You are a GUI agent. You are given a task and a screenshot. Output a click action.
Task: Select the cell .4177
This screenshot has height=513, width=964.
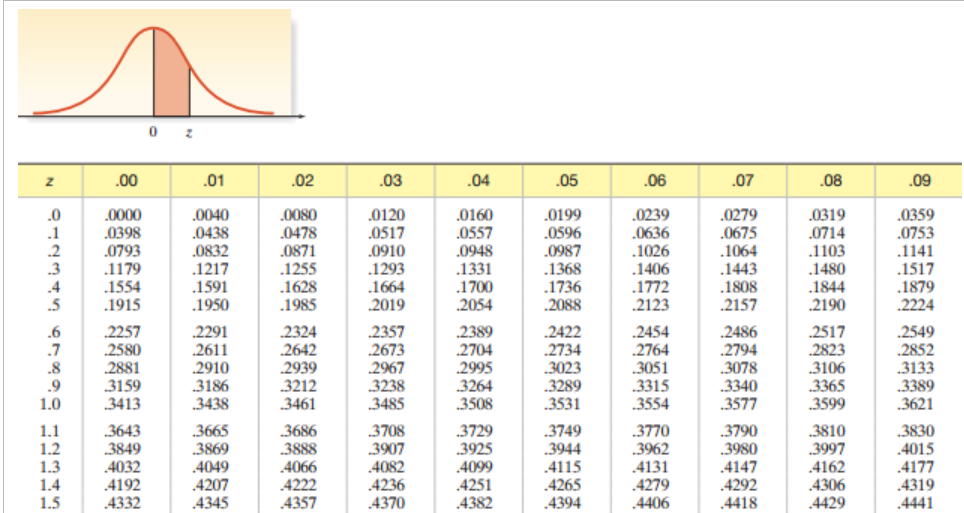tap(916, 467)
